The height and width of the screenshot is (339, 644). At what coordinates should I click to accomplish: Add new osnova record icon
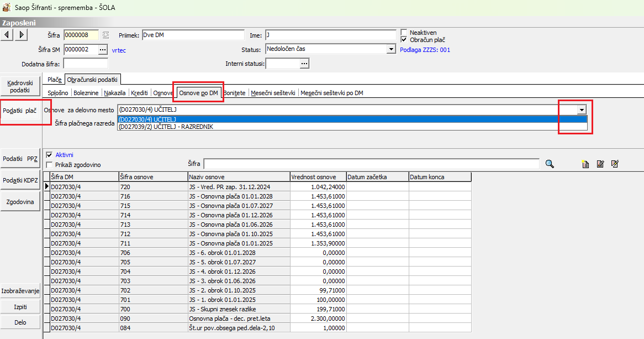click(x=585, y=164)
